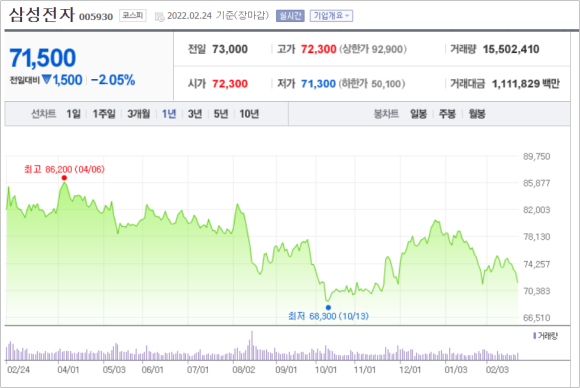The image size is (580, 388).
Task: Select the 1년 line chart tab
Action: [169, 114]
